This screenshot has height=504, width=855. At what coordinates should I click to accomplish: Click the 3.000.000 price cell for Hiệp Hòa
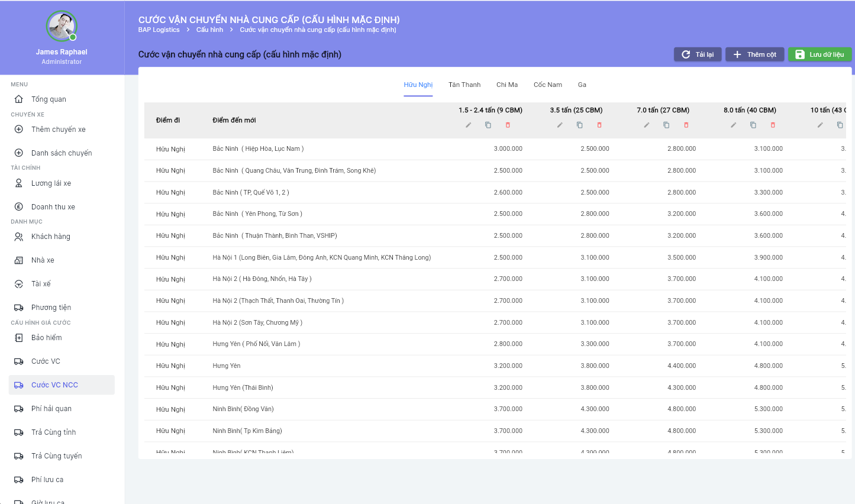pos(508,149)
